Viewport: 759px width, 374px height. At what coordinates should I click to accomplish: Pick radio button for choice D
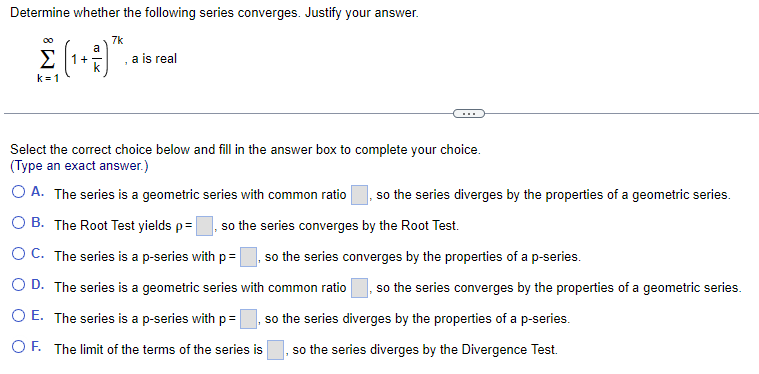pos(19,285)
